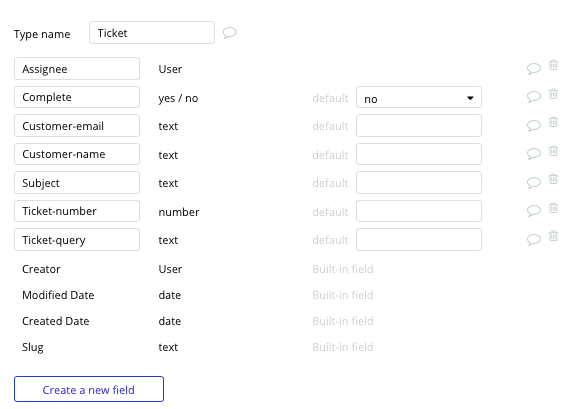581x409 pixels.
Task: Click the Subject field name box
Action: point(77,183)
